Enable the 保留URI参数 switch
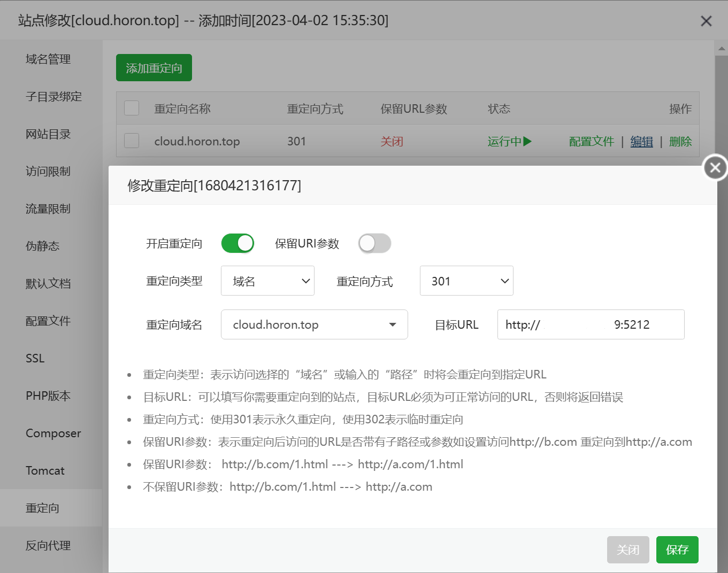Viewport: 728px width, 573px height. (374, 244)
